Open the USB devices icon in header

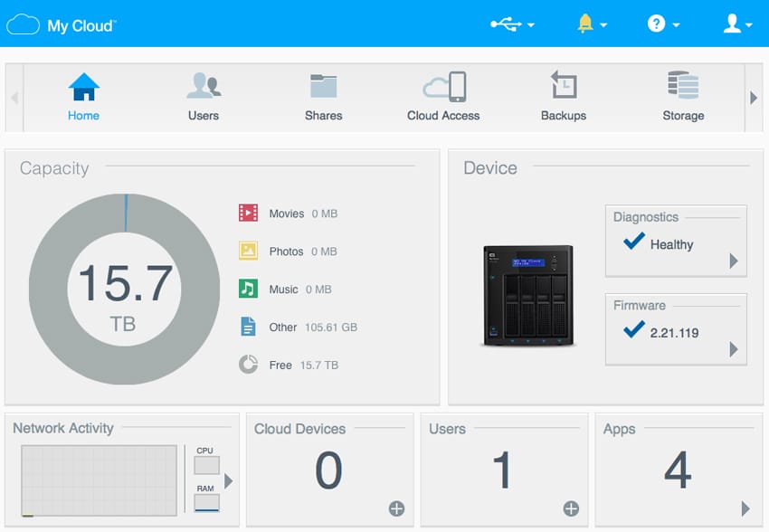click(x=506, y=24)
